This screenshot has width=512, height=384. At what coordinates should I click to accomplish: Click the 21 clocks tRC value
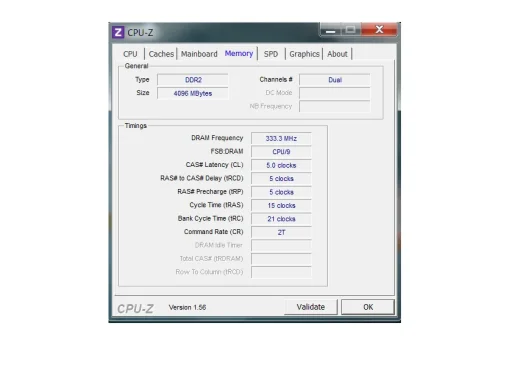pos(281,219)
